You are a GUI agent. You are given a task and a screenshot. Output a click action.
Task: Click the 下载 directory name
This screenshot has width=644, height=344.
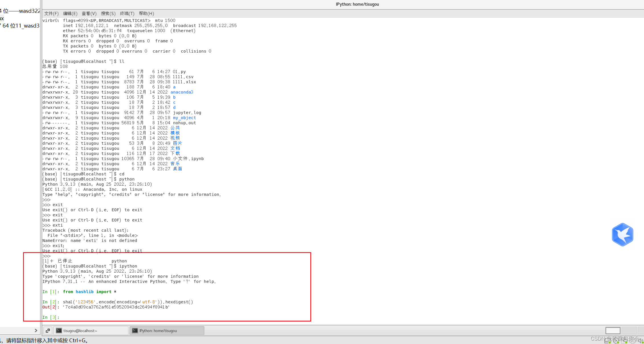click(175, 154)
